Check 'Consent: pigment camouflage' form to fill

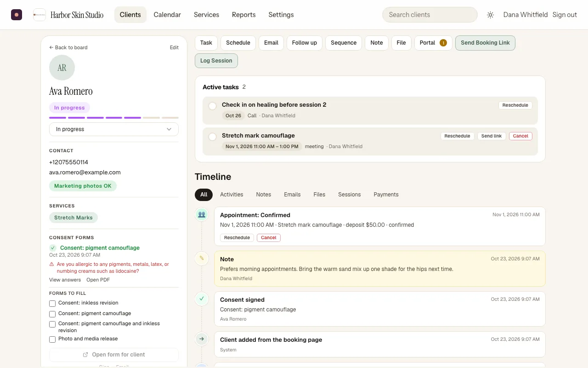(52, 314)
